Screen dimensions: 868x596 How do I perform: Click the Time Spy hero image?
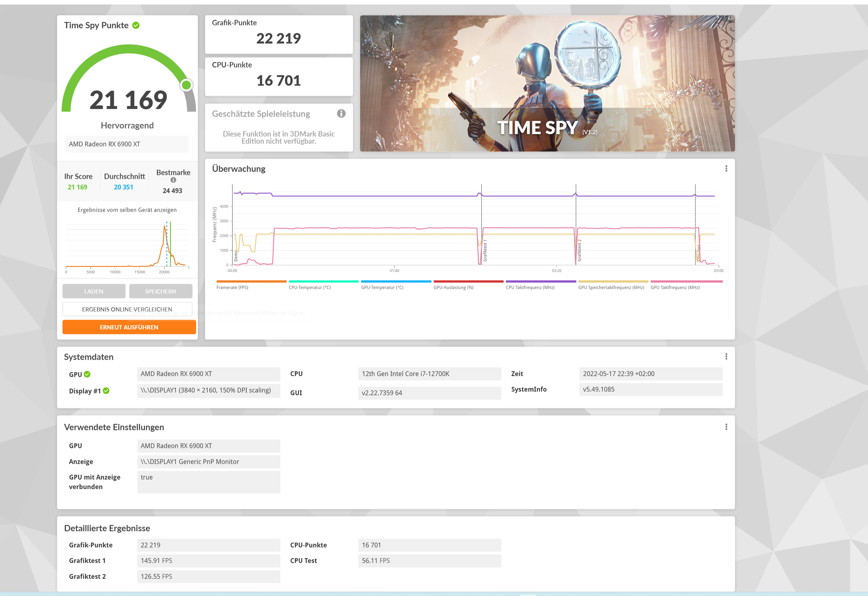coord(547,83)
